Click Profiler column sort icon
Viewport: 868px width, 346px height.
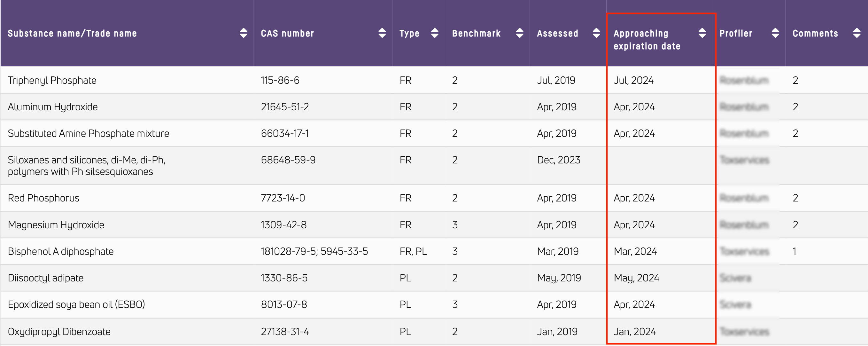click(x=775, y=33)
